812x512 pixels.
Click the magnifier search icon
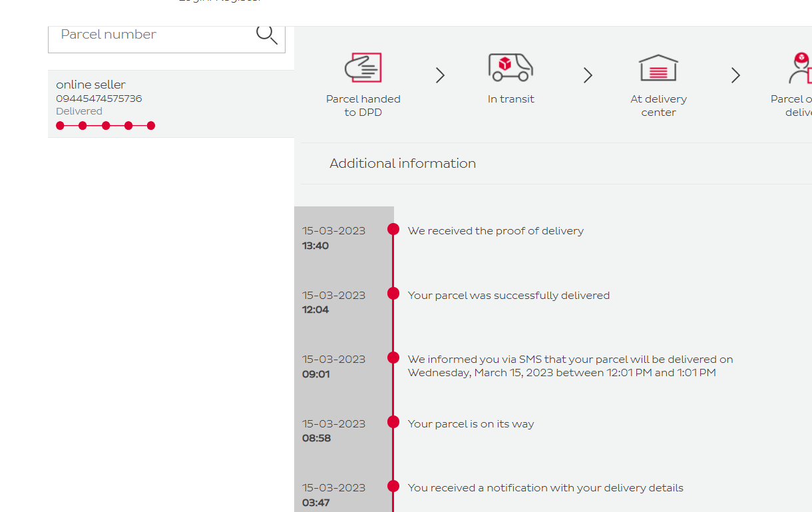[x=267, y=35]
